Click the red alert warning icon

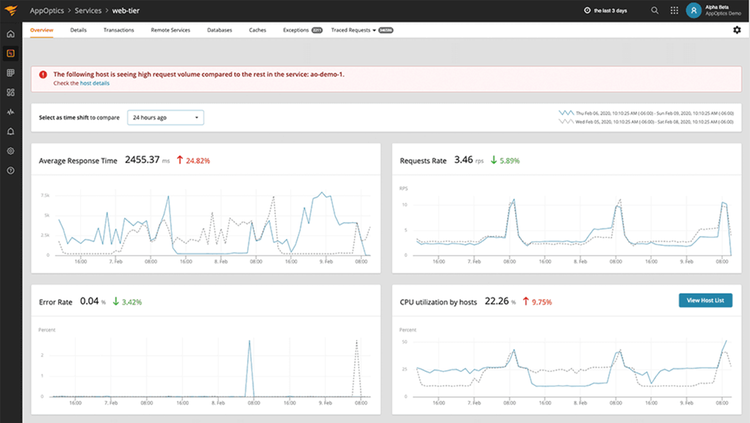click(43, 74)
